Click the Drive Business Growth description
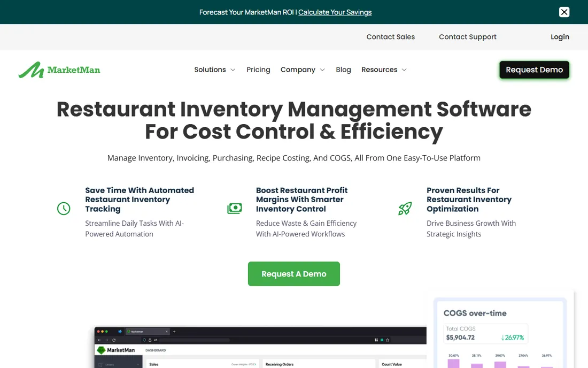Viewport: 588px width, 368px height. [x=471, y=228]
